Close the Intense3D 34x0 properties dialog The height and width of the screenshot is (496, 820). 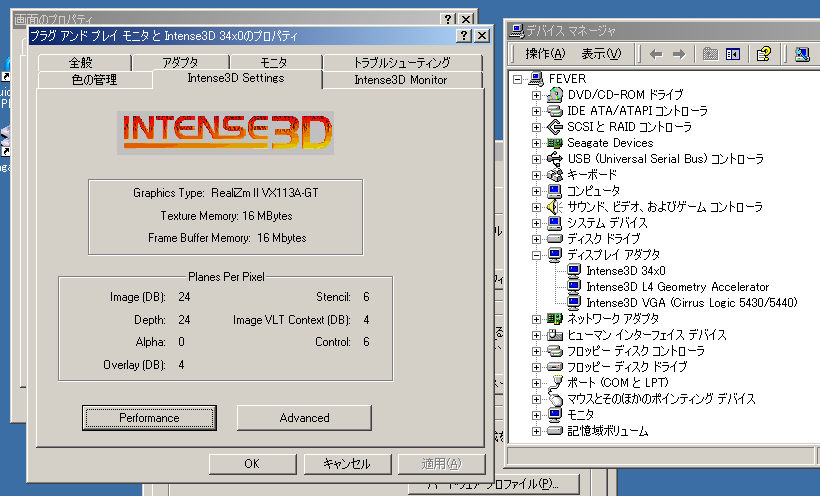(x=482, y=36)
